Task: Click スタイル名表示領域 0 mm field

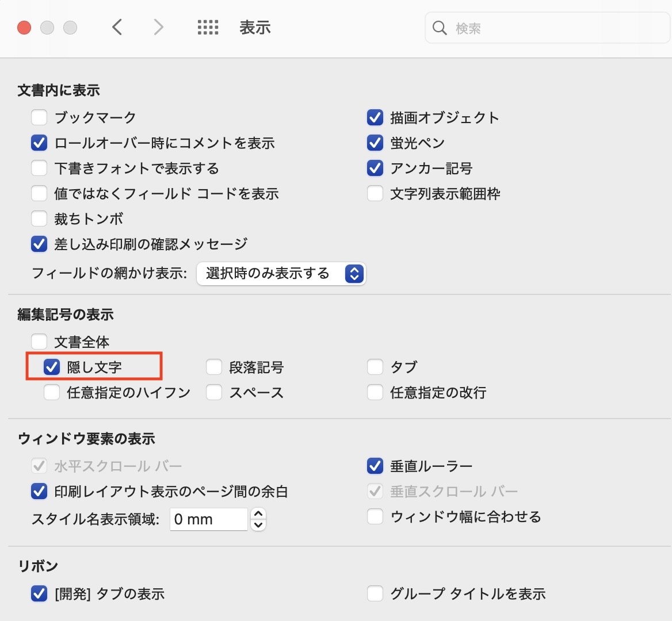Action: [x=209, y=519]
